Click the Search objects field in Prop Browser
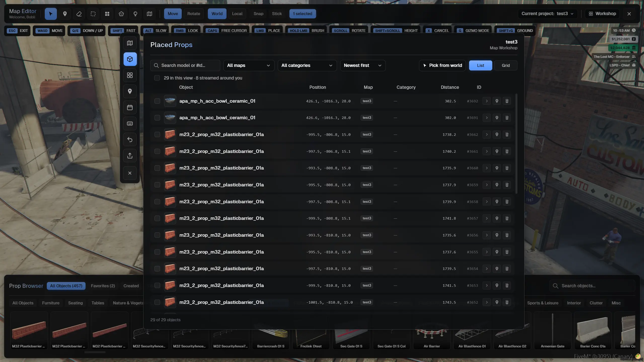This screenshot has width=644, height=362. tap(592, 286)
